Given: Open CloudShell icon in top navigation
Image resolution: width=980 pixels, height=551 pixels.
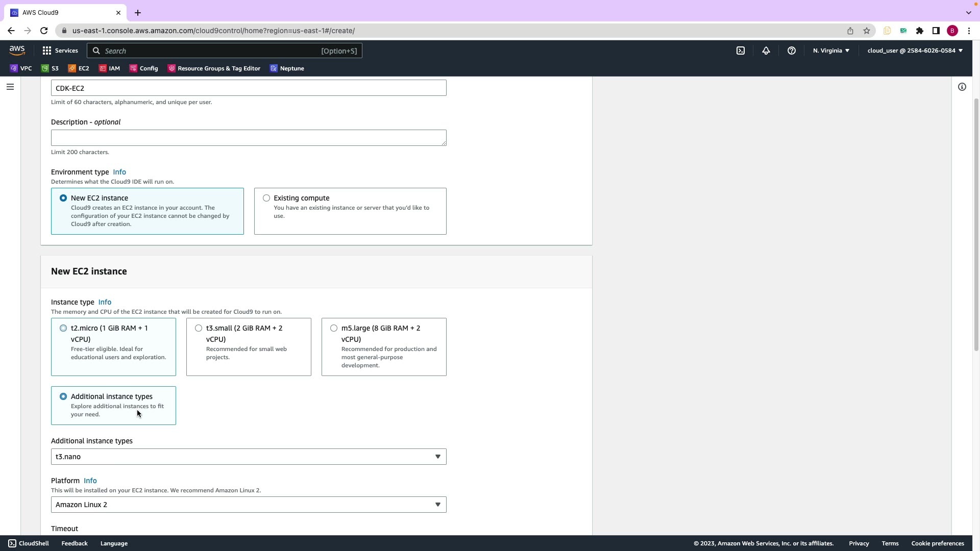Looking at the screenshot, I should point(741,51).
